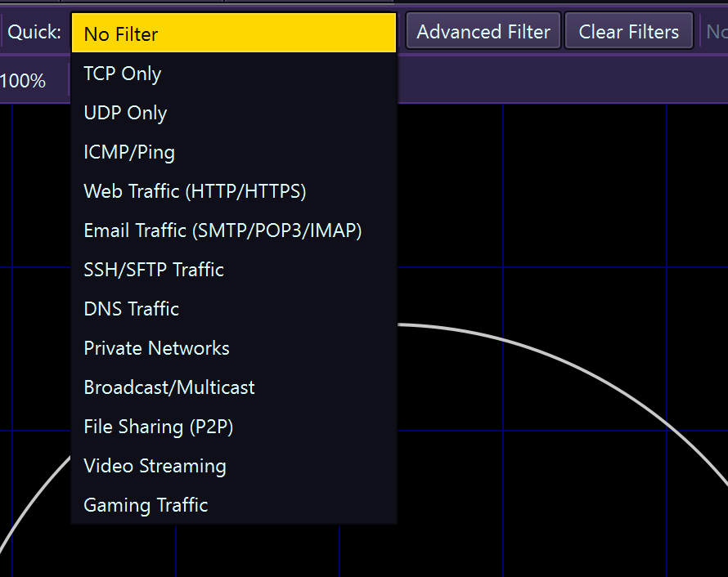This screenshot has height=577, width=728.
Task: Choose Email Traffic (SMTP/POP3/IMAP) option
Action: coord(222,230)
